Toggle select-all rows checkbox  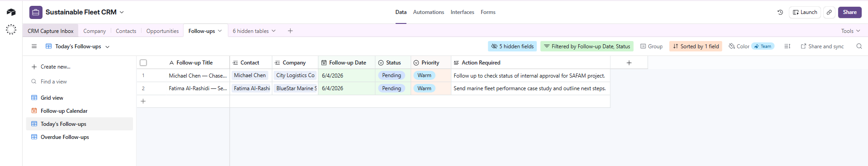point(143,63)
